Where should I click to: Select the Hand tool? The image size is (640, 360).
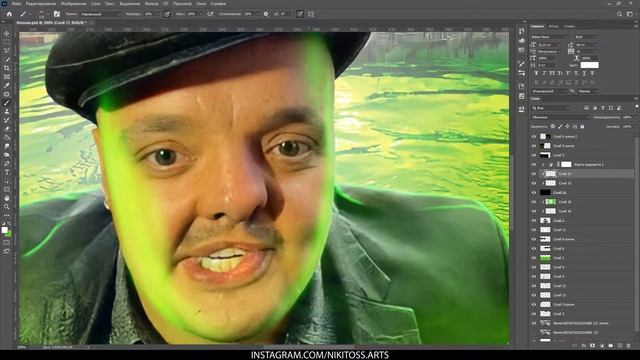pyautogui.click(x=7, y=198)
